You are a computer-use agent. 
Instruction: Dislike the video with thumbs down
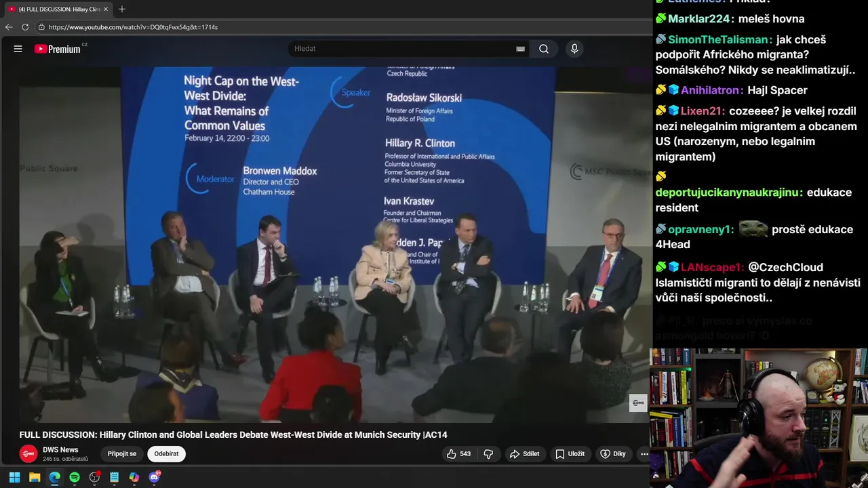[488, 454]
